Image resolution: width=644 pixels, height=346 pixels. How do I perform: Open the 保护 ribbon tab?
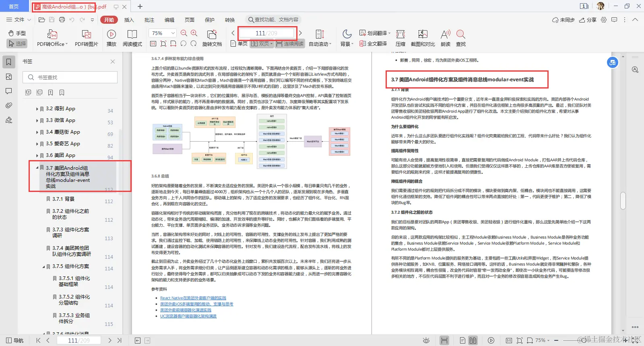click(210, 20)
